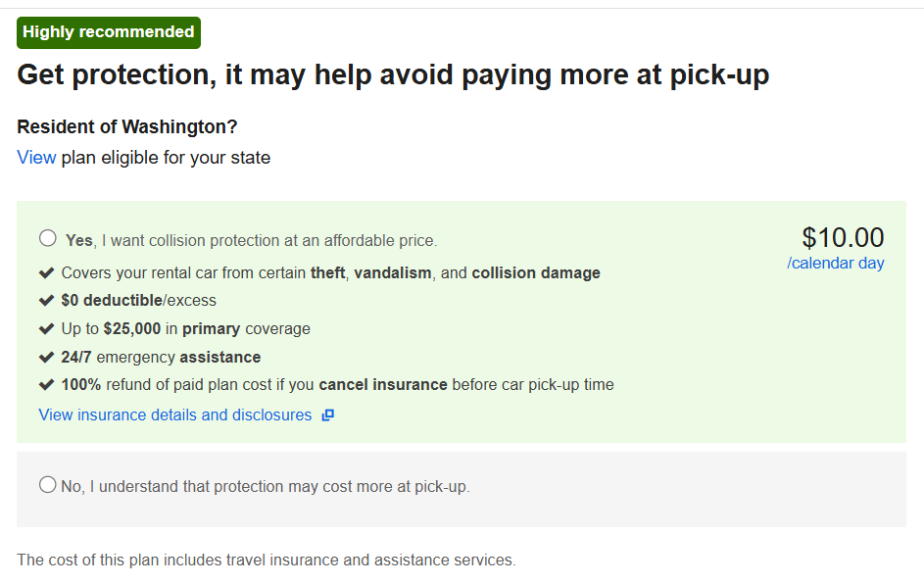Click the checkmark next to 24/7 emergency assistance

(x=46, y=357)
